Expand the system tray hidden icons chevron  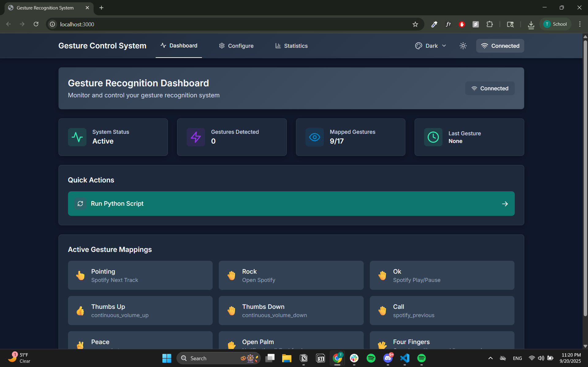click(x=490, y=358)
